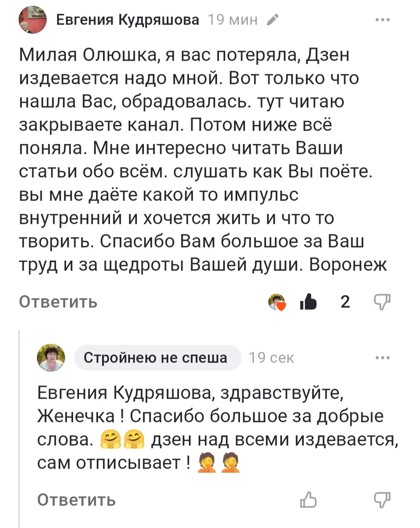The height and width of the screenshot is (528, 420).
Task: Dislike the reply from Стройнею не спеша
Action: [x=382, y=499]
